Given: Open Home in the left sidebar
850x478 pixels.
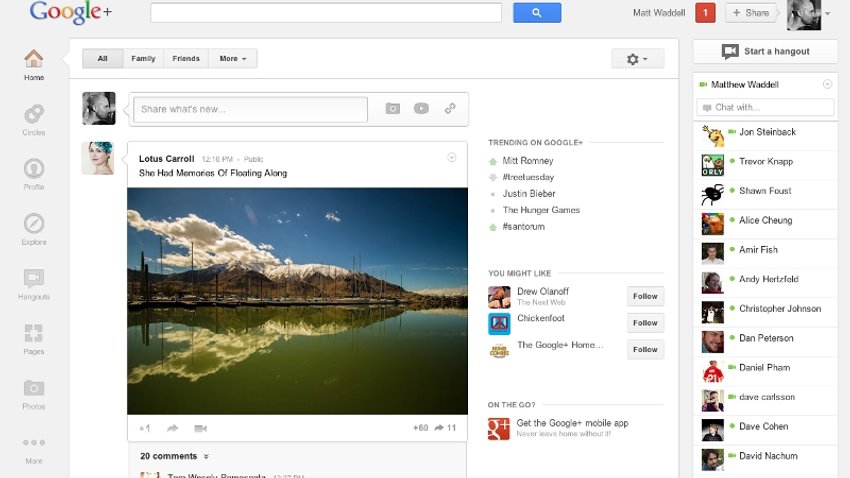Looking at the screenshot, I should tap(34, 65).
